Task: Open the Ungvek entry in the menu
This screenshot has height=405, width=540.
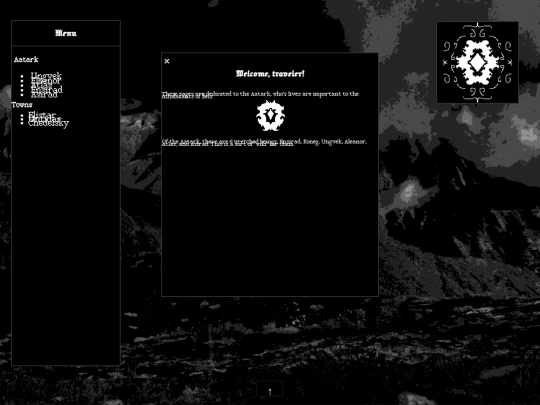Action: coord(46,75)
